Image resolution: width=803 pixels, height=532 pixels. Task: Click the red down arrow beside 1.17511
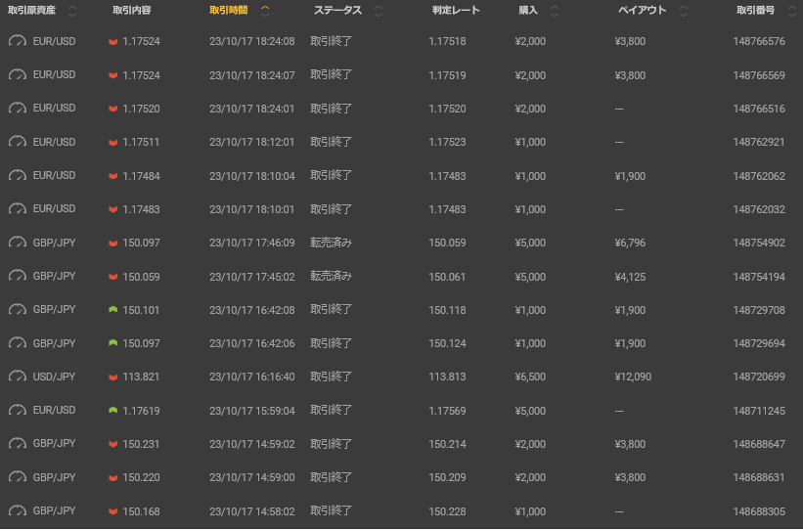(x=112, y=143)
